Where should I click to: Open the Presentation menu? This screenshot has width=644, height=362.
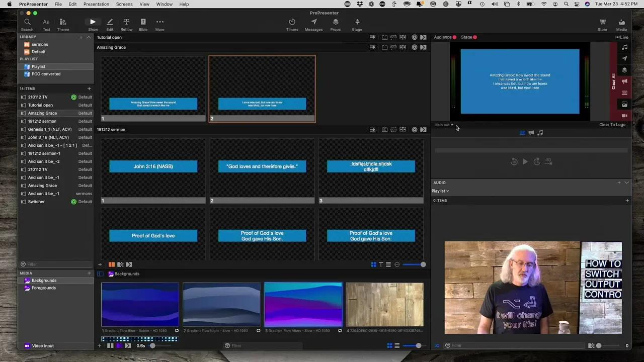coord(96,4)
